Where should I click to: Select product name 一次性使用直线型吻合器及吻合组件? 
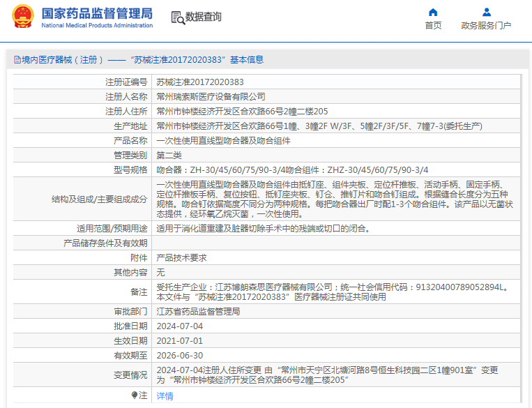click(223, 140)
